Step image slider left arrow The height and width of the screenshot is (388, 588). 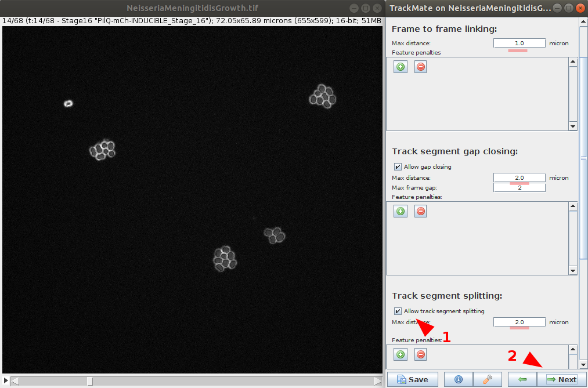(15, 381)
